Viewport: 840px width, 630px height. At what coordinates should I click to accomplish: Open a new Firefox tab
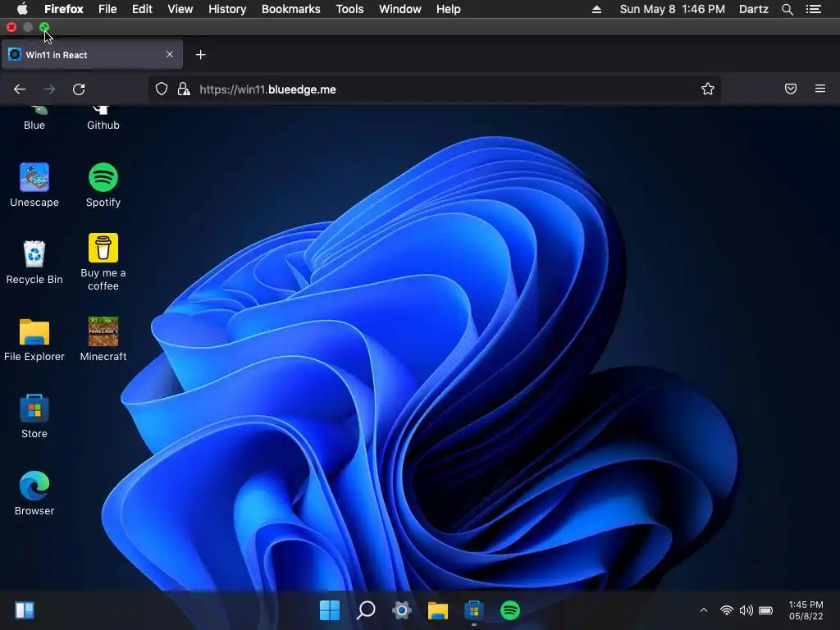[200, 55]
